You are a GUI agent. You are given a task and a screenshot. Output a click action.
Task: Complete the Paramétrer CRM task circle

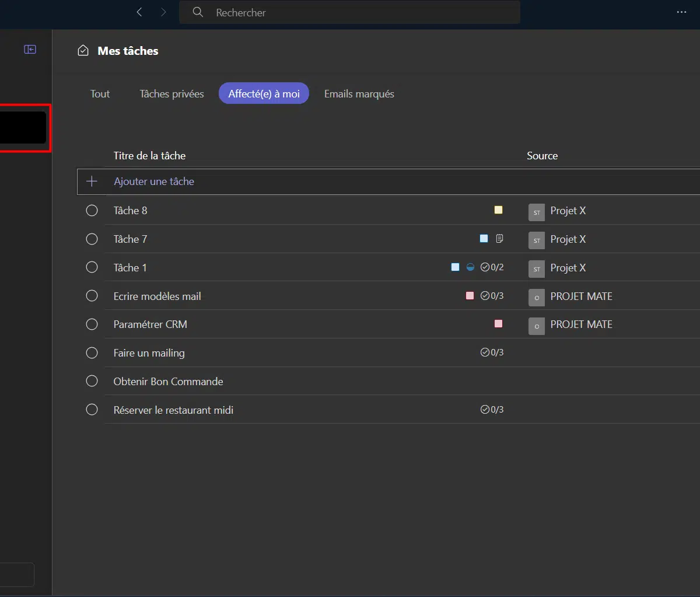point(92,324)
